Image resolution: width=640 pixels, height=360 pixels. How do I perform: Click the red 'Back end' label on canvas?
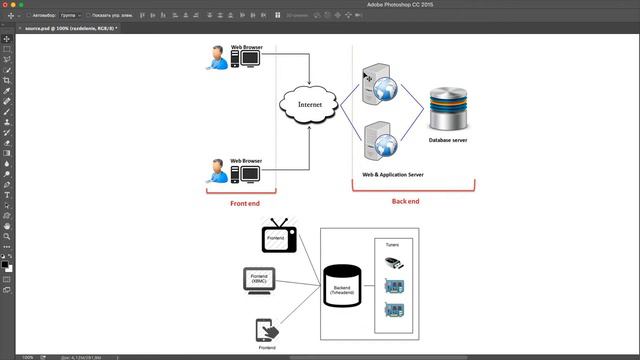pos(405,201)
